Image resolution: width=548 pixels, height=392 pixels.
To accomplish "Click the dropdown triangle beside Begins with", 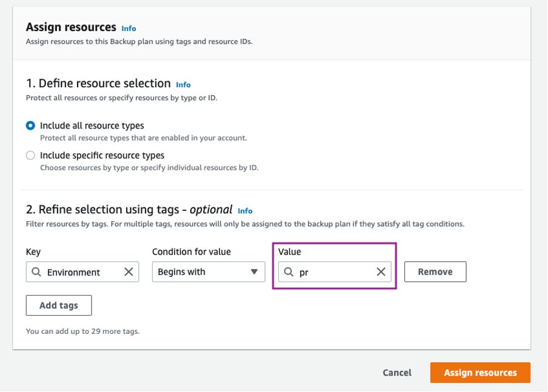I will point(254,271).
